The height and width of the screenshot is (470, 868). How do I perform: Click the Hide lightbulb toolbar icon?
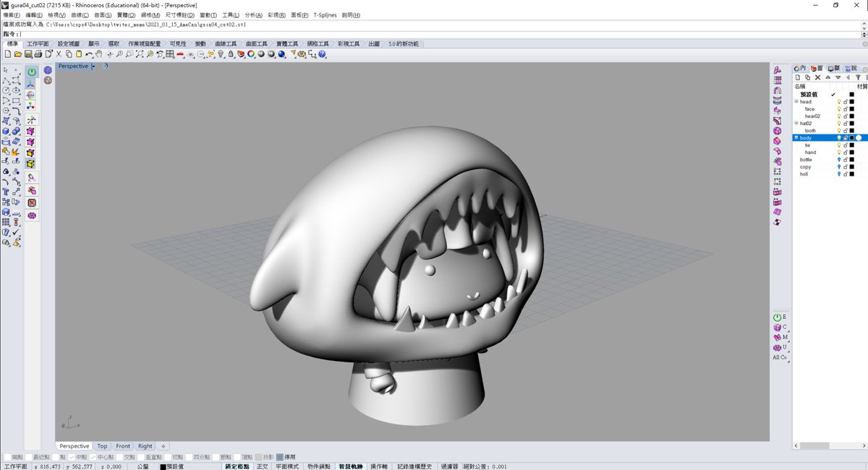[220, 54]
